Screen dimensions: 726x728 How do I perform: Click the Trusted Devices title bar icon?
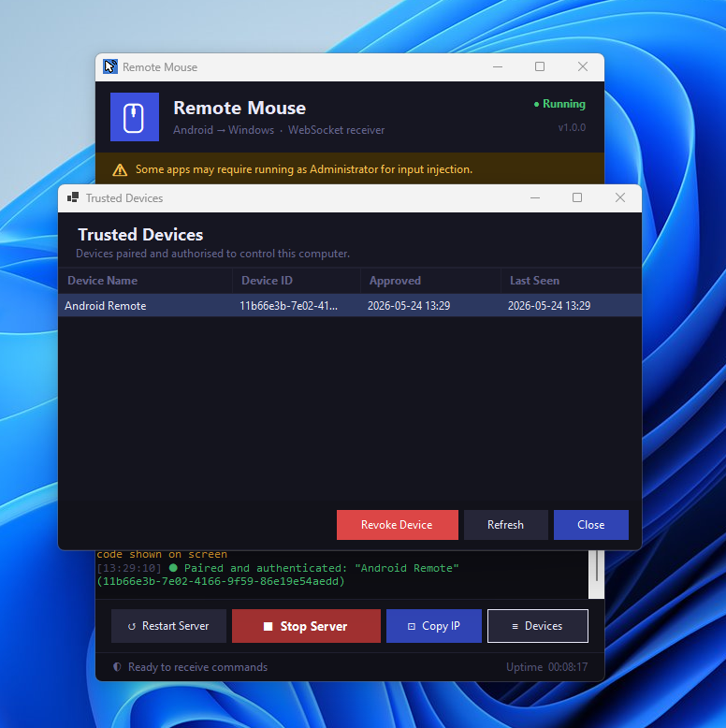click(73, 197)
